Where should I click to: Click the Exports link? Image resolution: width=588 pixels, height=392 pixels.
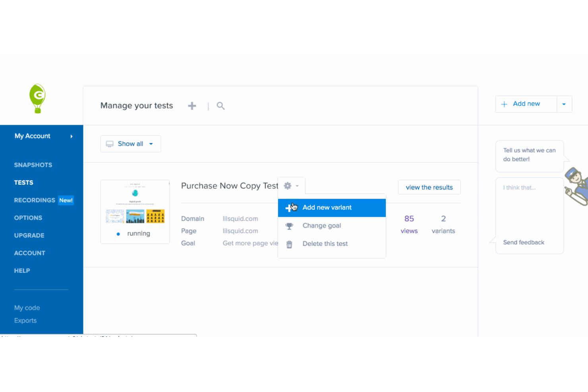coord(25,321)
